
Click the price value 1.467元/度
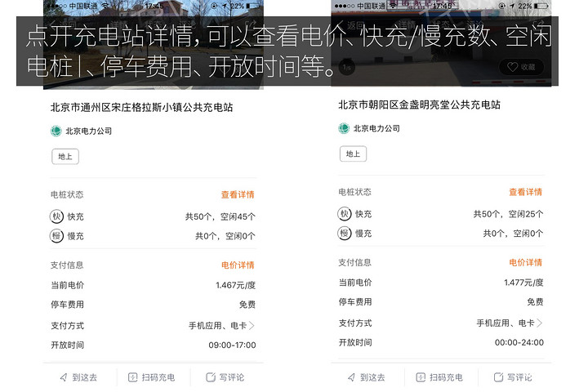click(235, 285)
